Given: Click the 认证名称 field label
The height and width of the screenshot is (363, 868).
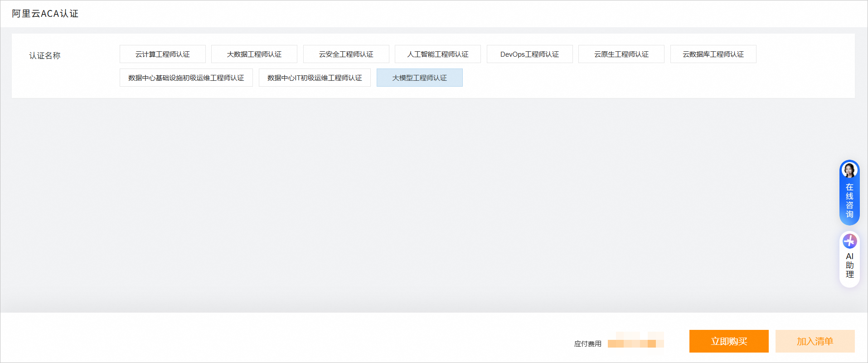Looking at the screenshot, I should point(45,55).
